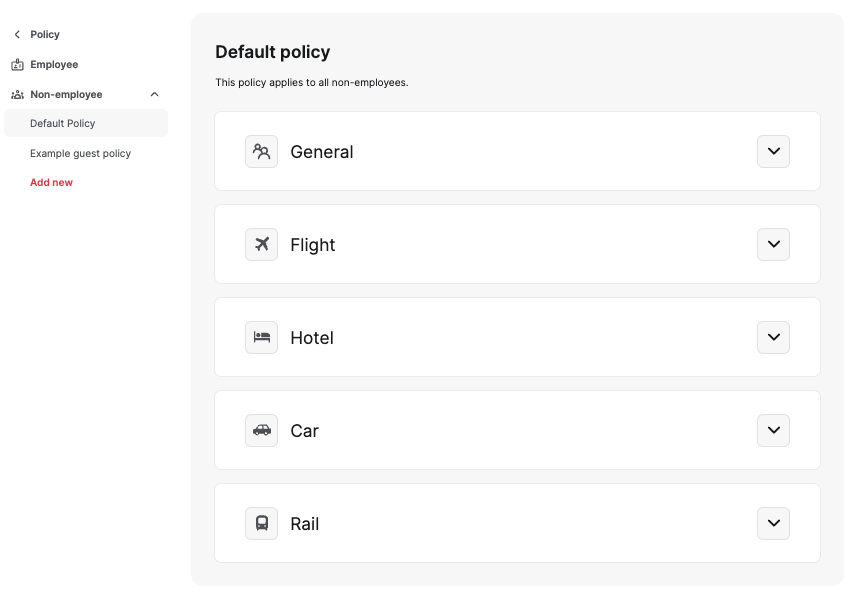
Task: Expand the General section chevron
Action: [773, 152]
